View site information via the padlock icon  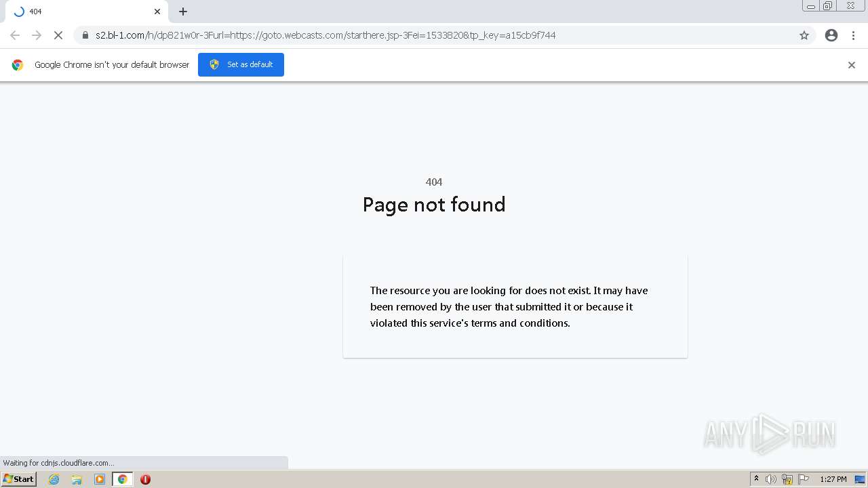click(x=85, y=35)
